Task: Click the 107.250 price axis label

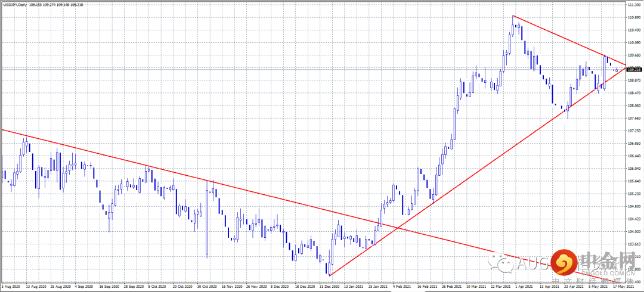Action: (x=635, y=131)
